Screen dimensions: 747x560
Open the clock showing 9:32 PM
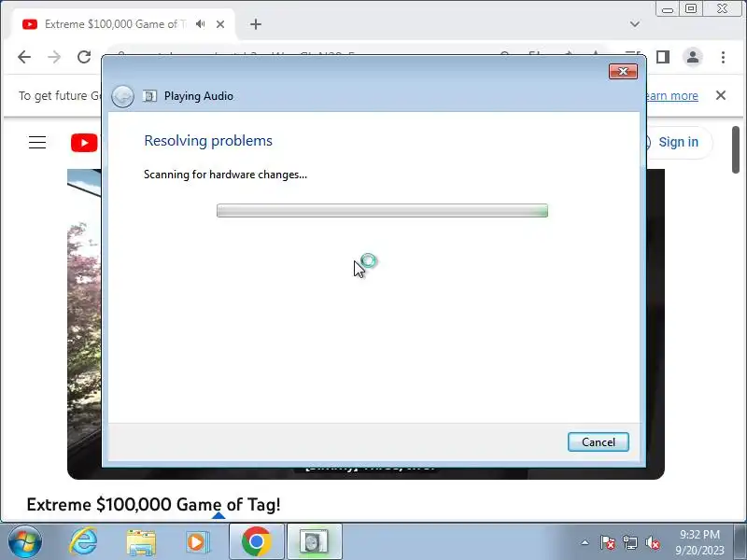coord(699,542)
